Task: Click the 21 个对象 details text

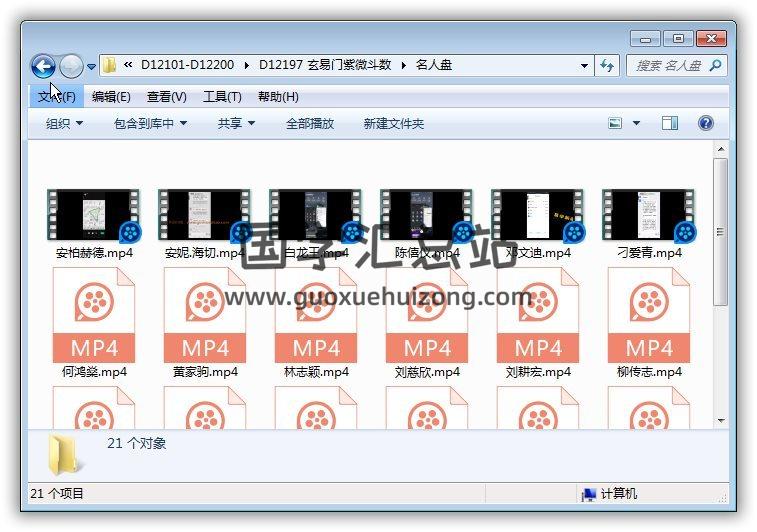Action: (x=137, y=443)
